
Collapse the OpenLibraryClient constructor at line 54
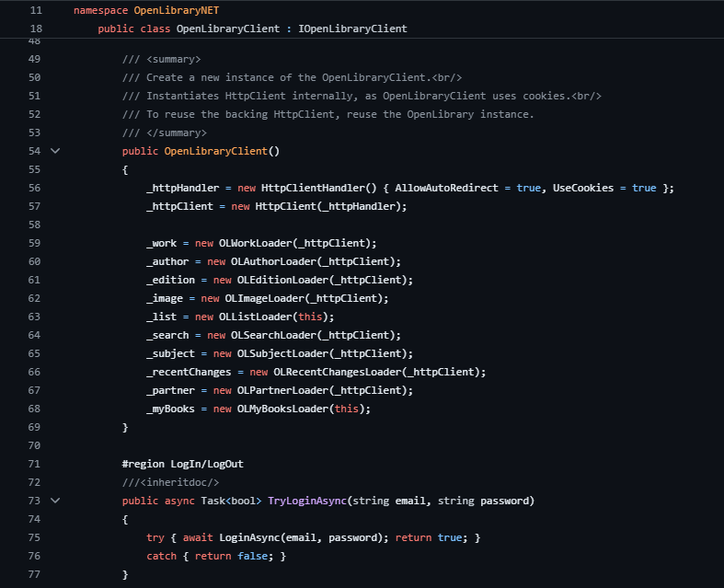54,151
